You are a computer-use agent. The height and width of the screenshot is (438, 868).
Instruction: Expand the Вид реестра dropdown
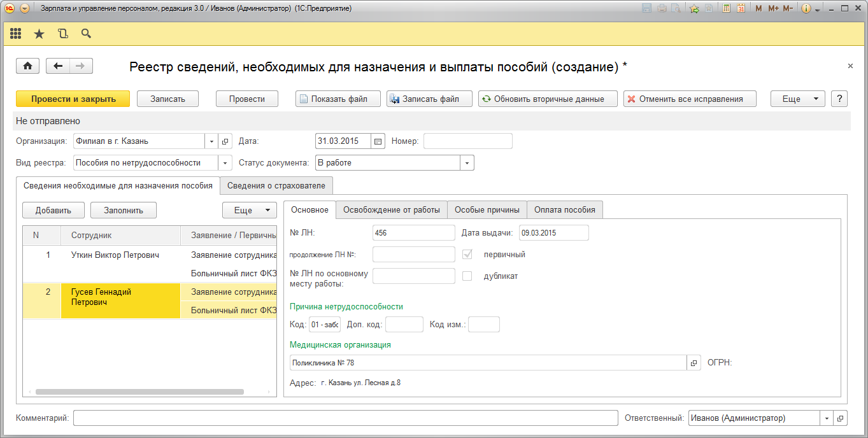point(225,163)
